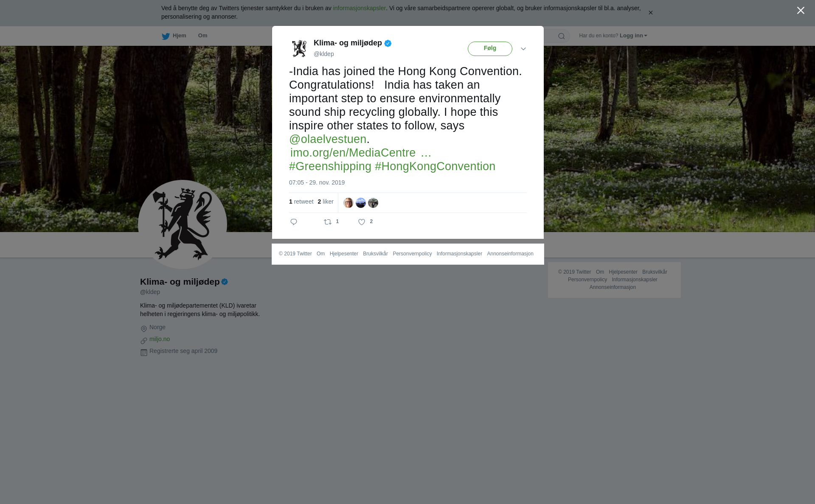Viewport: 815px width, 504px height.
Task: Click the third liker's profile avatar
Action: [373, 203]
